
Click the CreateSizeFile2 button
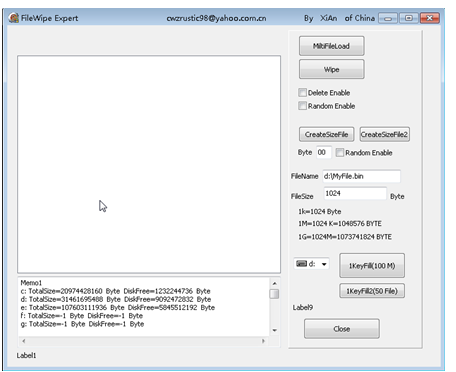point(384,134)
